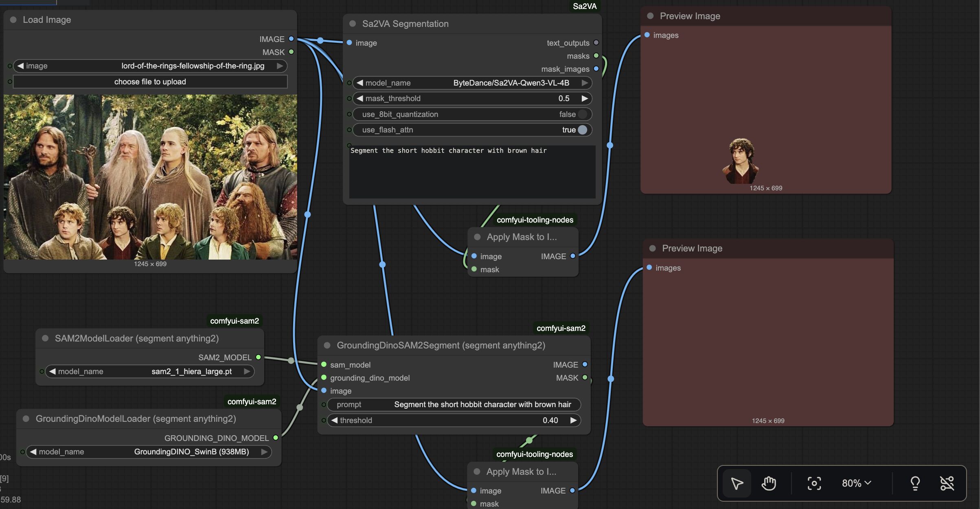Increase mask_threshold using right arrow

(585, 98)
